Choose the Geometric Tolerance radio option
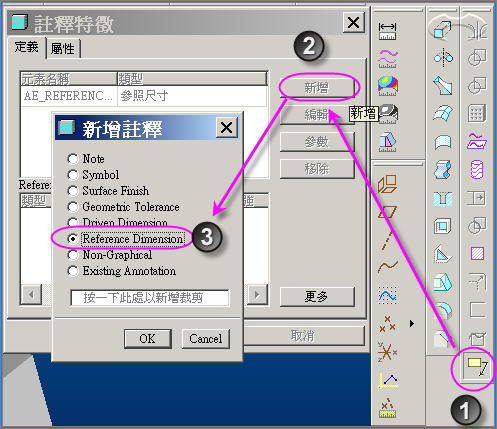 point(123,207)
